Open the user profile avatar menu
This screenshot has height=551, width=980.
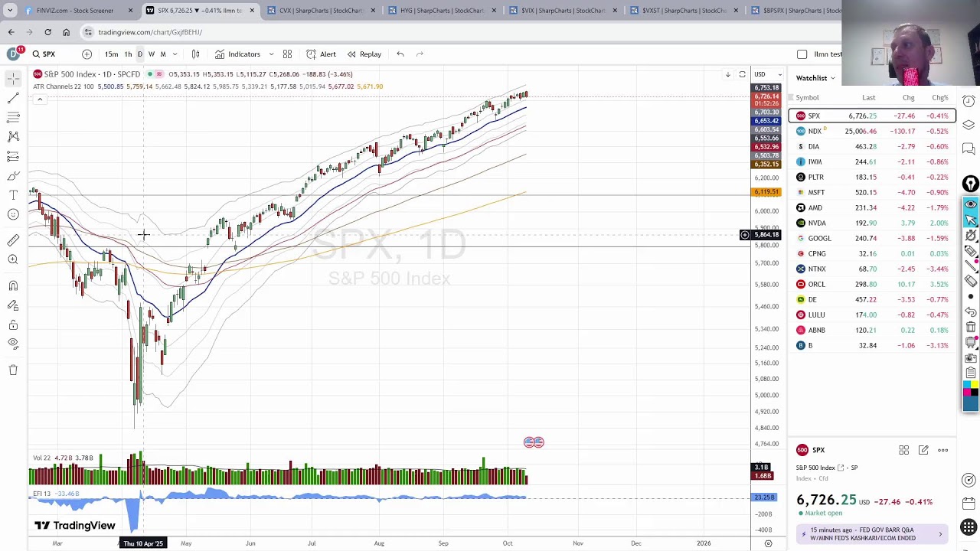coord(13,54)
